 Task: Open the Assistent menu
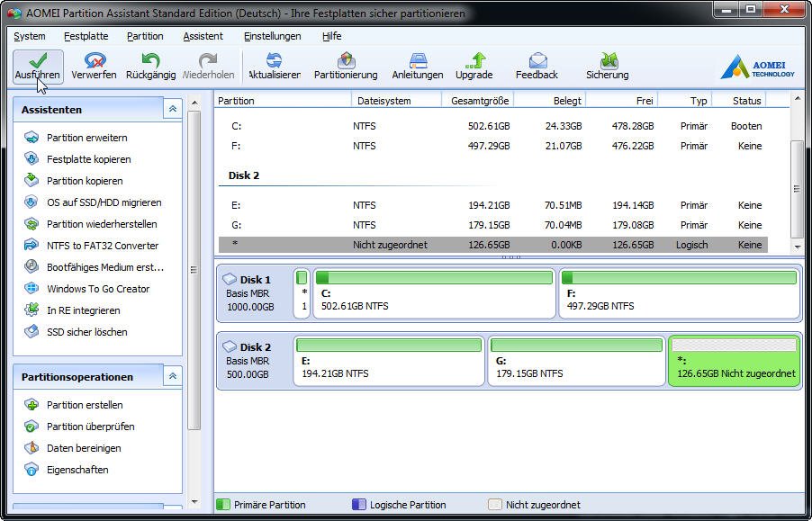coord(203,36)
